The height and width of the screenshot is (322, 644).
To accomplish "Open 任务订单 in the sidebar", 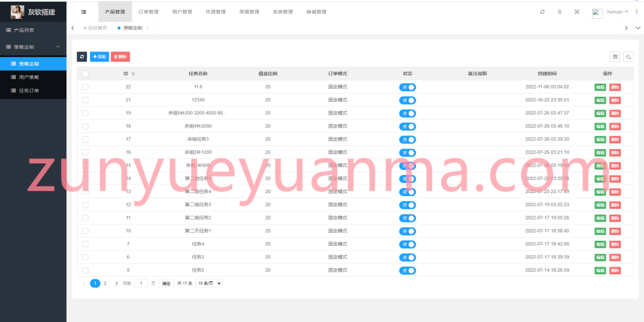I will tap(33, 91).
